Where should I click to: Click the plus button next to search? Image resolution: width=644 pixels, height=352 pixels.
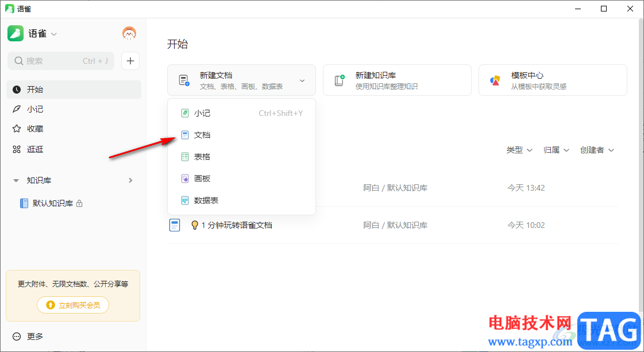click(130, 61)
